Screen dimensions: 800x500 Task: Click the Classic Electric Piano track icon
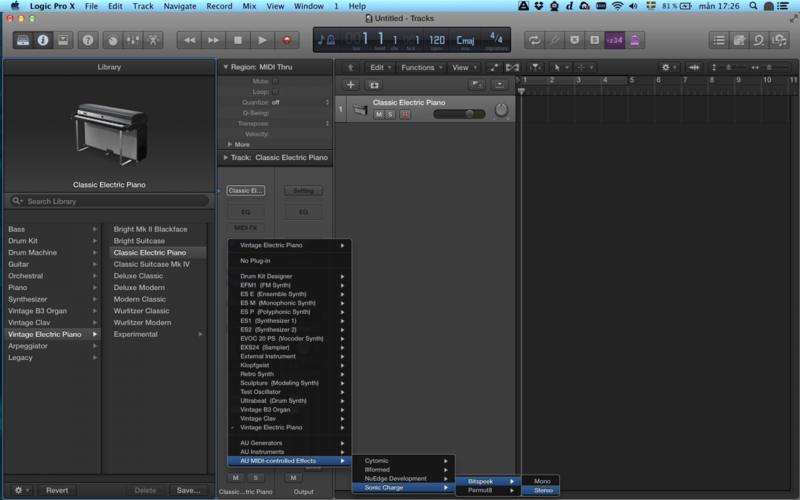point(360,109)
